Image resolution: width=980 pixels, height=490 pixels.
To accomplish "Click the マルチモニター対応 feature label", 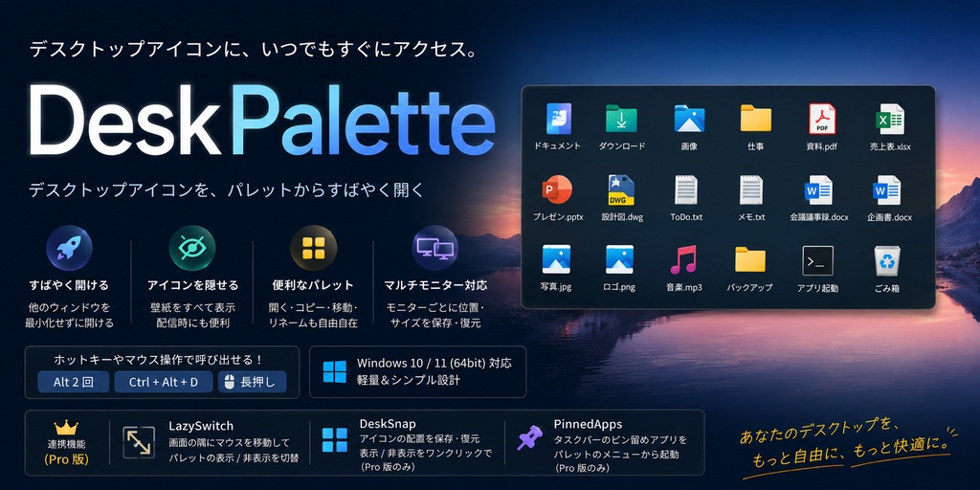I will [435, 285].
